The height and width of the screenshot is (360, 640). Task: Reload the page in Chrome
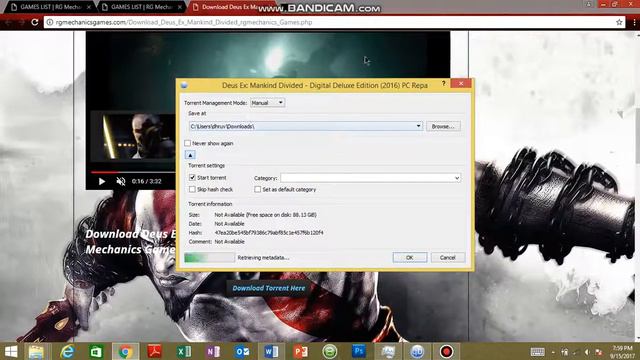[x=35, y=22]
